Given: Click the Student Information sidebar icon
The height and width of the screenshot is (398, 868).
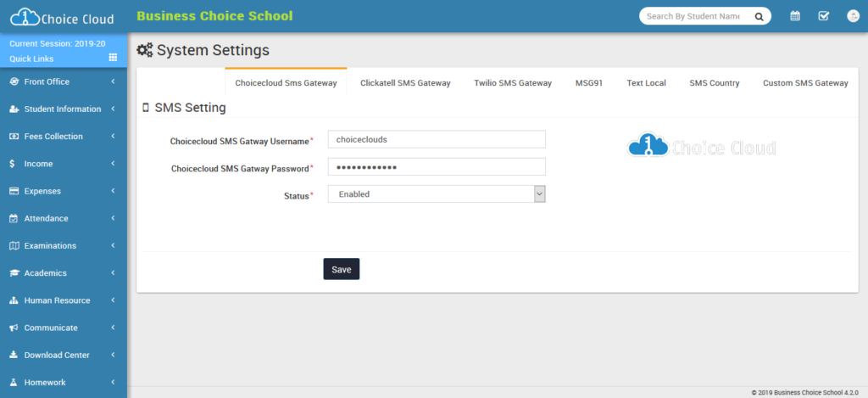Looking at the screenshot, I should [x=14, y=109].
